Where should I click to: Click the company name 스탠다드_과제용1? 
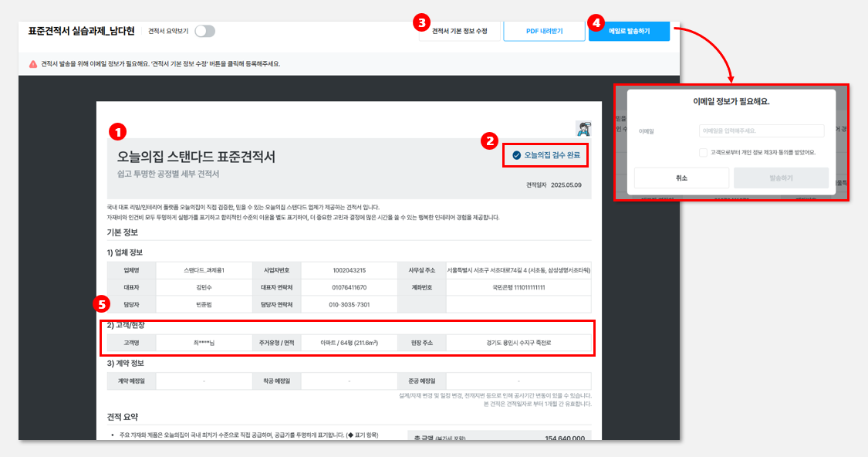(x=204, y=270)
